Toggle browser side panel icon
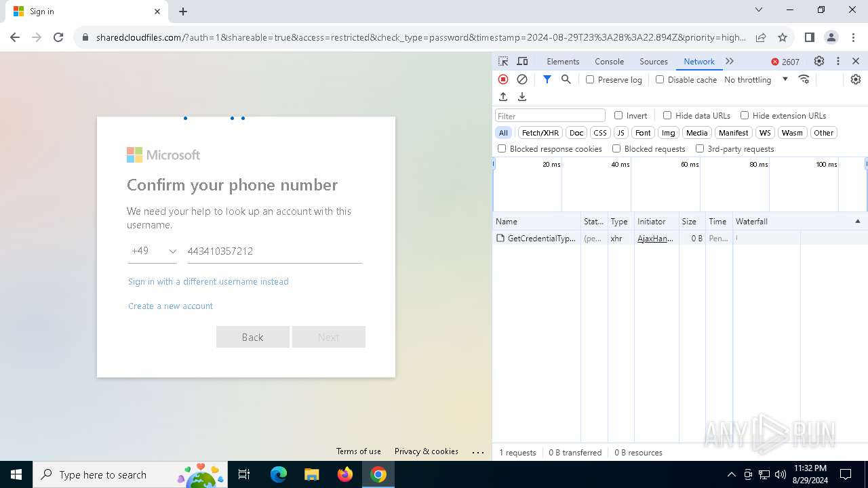 [x=809, y=37]
